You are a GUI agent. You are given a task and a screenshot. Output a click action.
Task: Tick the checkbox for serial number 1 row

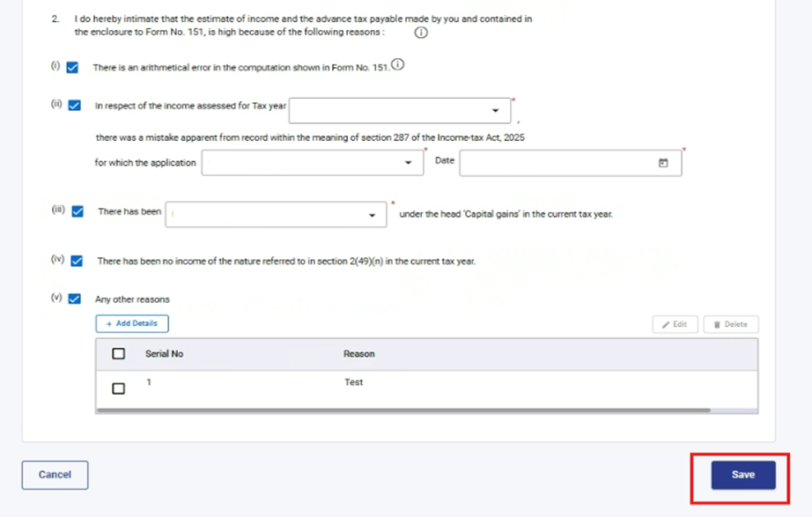[119, 388]
